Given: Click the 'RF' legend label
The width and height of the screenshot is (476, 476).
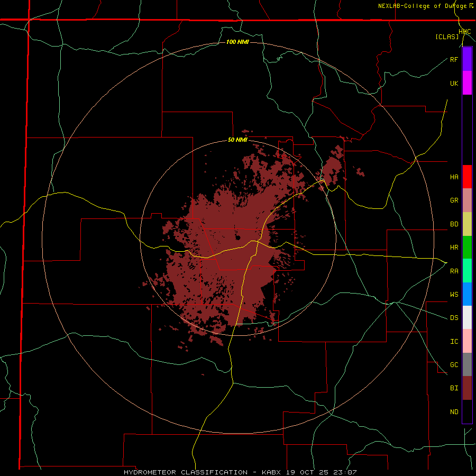Looking at the screenshot, I should (454, 59).
